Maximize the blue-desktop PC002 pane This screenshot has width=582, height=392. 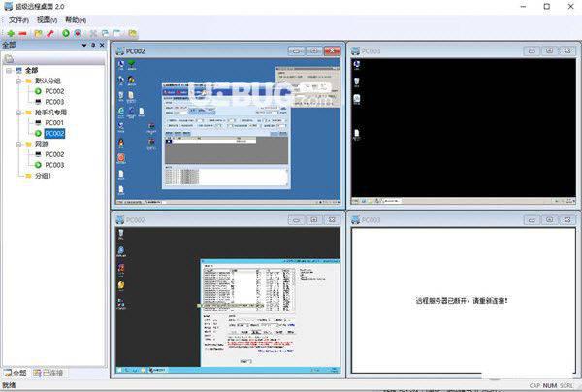pyautogui.click(x=314, y=50)
